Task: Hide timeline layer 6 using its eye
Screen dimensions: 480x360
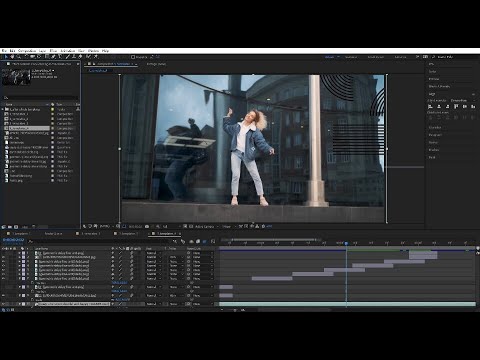Action: pos(3,274)
